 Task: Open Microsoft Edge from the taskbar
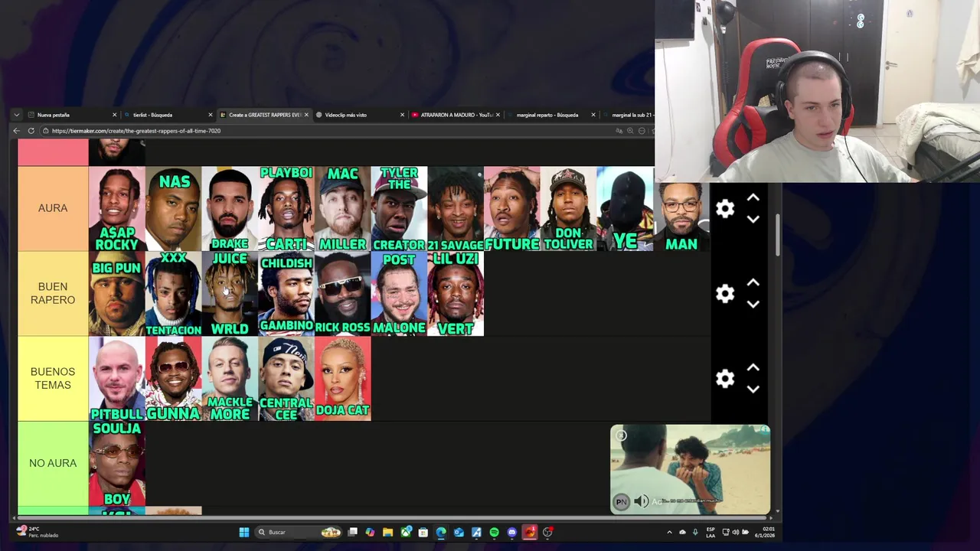click(x=441, y=532)
